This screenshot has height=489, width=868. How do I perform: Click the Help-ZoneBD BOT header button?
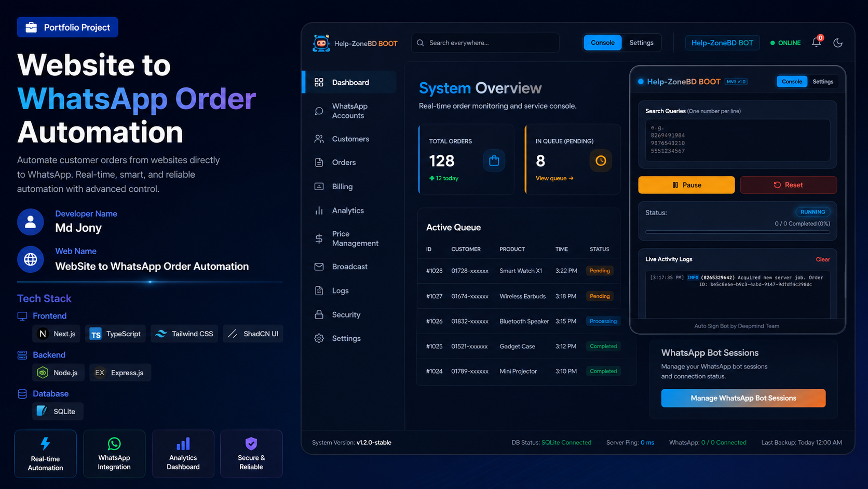[722, 43]
